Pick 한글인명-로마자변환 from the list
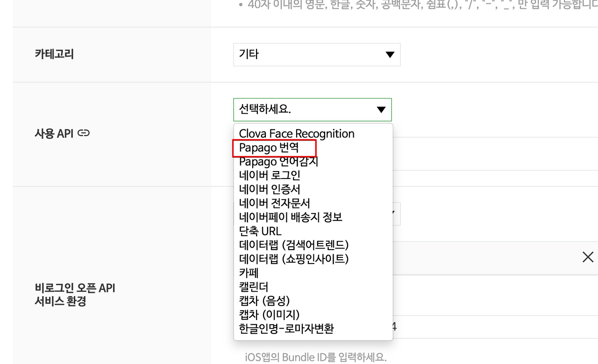 click(x=286, y=328)
